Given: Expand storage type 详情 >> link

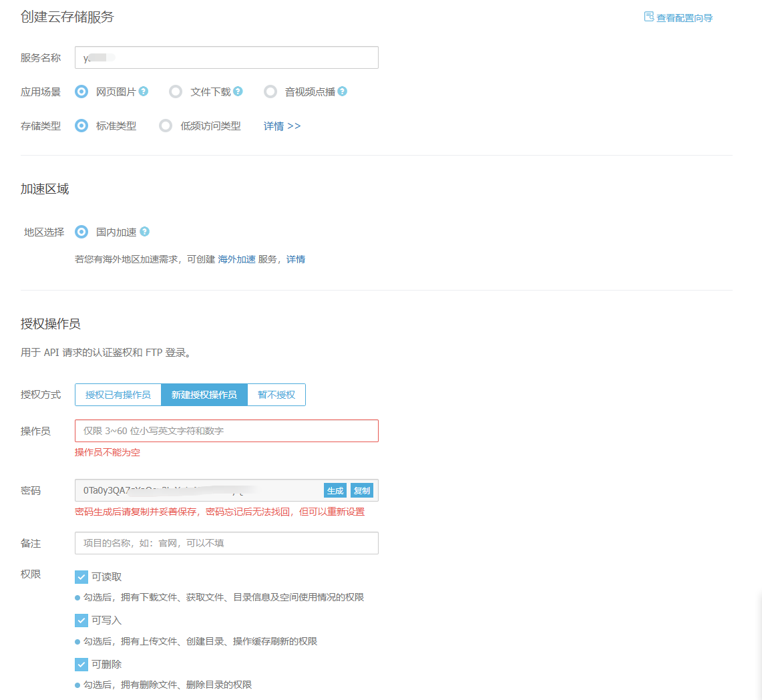Looking at the screenshot, I should pos(282,126).
